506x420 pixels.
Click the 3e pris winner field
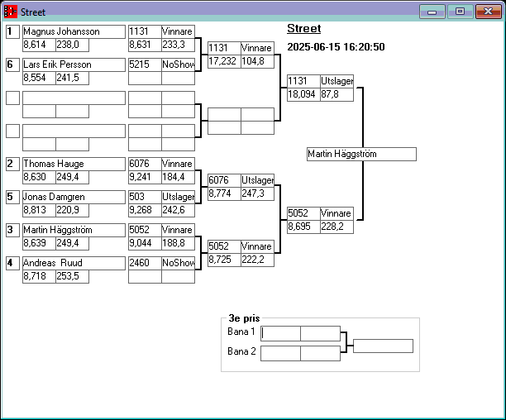(x=383, y=346)
